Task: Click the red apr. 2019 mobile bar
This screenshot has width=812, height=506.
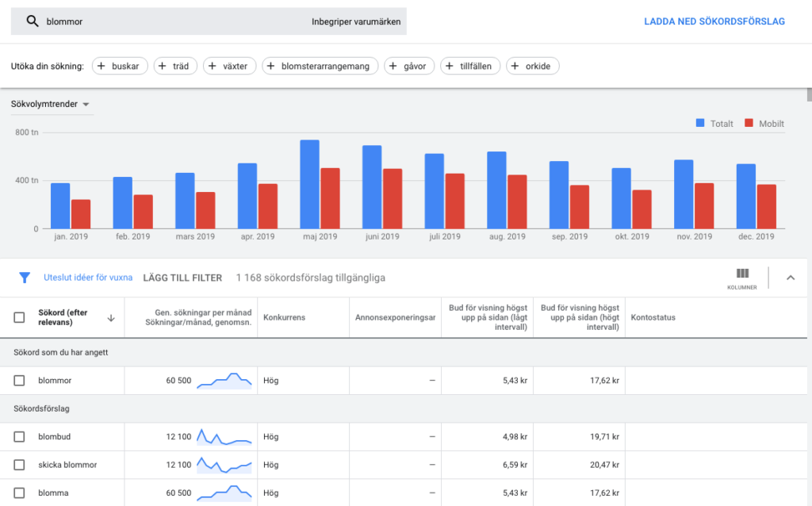Action: 268,207
